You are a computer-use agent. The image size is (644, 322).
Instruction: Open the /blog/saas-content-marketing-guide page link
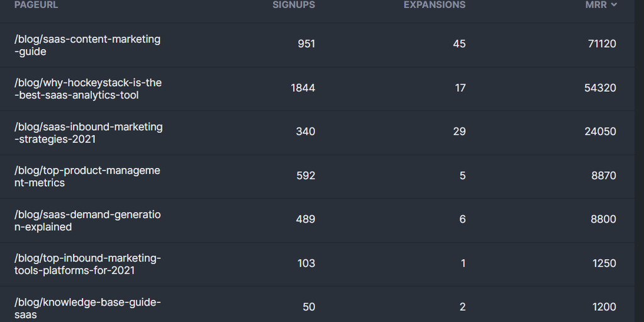pos(87,45)
